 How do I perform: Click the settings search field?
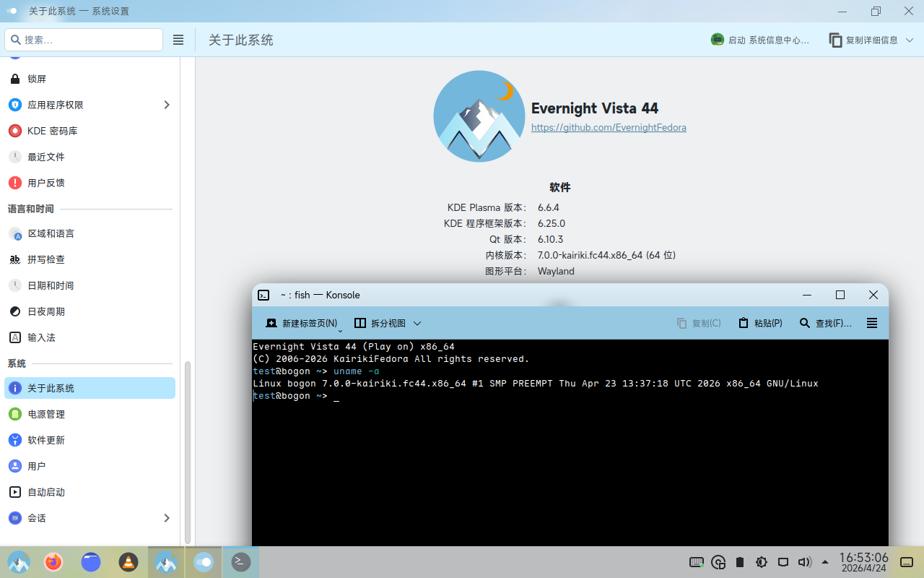pyautogui.click(x=84, y=40)
